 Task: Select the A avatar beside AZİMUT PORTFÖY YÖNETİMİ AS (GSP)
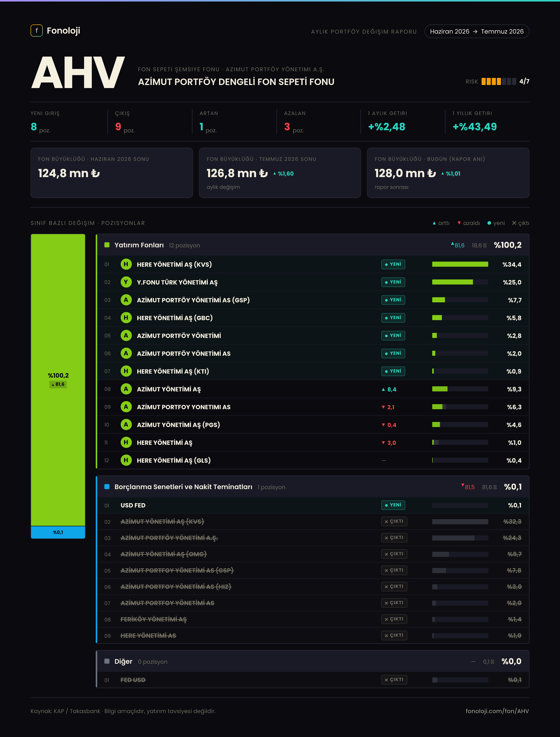point(126,300)
